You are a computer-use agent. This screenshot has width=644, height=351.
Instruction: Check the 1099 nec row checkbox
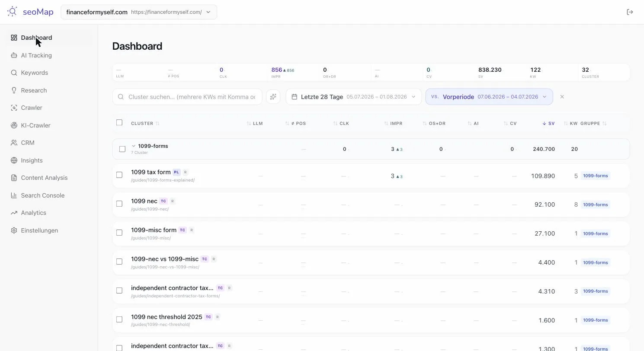point(119,204)
